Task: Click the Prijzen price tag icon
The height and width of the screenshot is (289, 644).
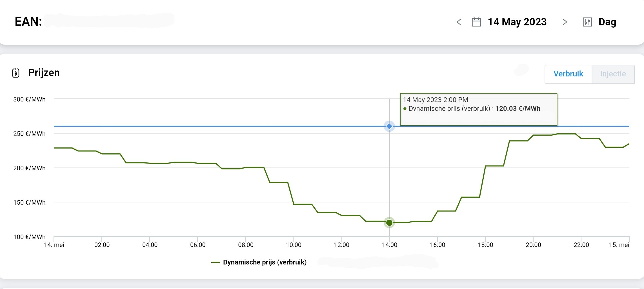Action: pos(16,73)
